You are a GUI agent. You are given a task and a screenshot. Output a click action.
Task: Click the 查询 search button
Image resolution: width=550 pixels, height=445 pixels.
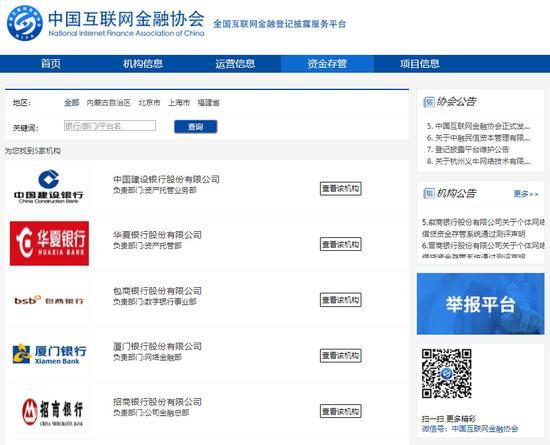(x=196, y=127)
